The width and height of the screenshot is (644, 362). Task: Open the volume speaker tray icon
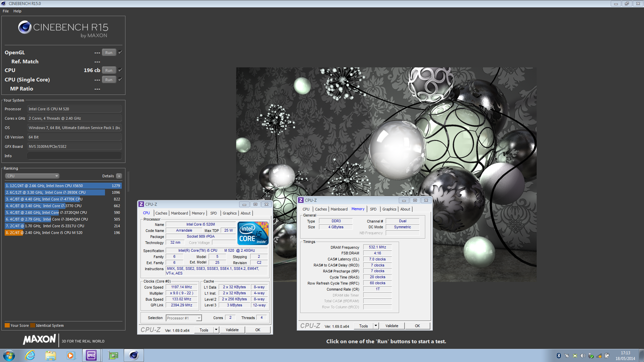(x=583, y=356)
